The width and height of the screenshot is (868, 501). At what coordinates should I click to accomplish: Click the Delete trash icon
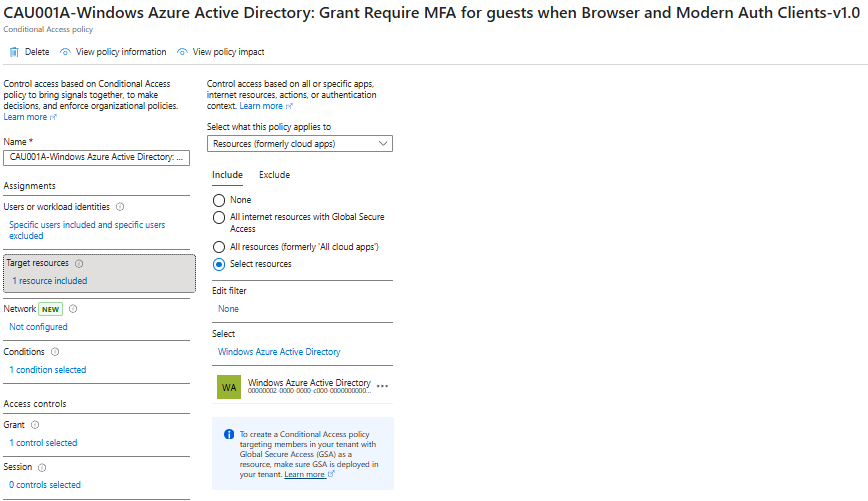pos(14,52)
